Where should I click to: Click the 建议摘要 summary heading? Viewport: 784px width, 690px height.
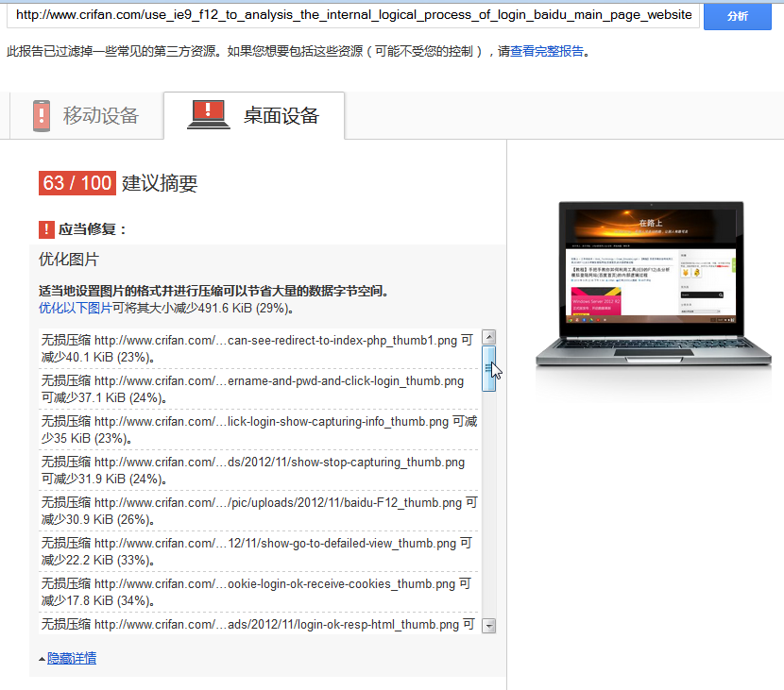(160, 183)
